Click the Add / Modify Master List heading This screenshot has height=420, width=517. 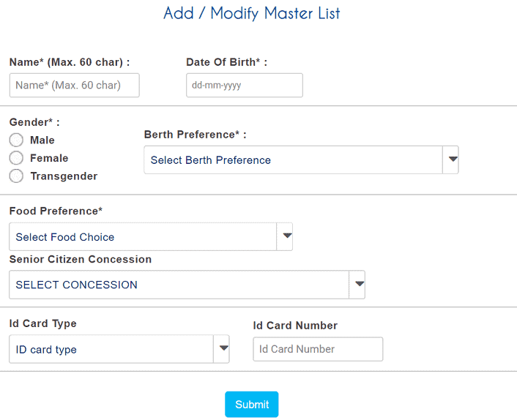pos(252,13)
